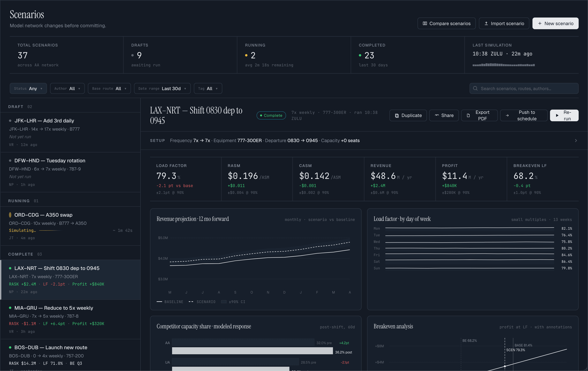Click the Share button
588x371 pixels.
444,115
